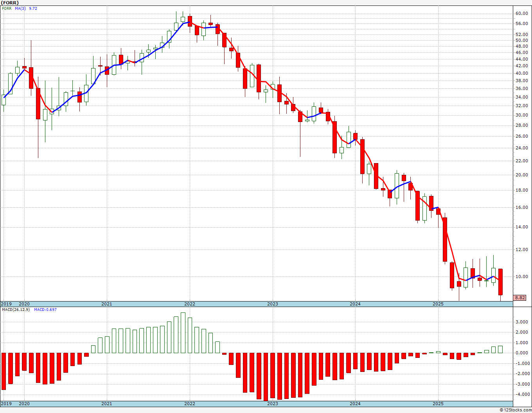This screenshot has width=532, height=413.
Task: Select "2020" on the MACD panel time axis
Action: 24,404
